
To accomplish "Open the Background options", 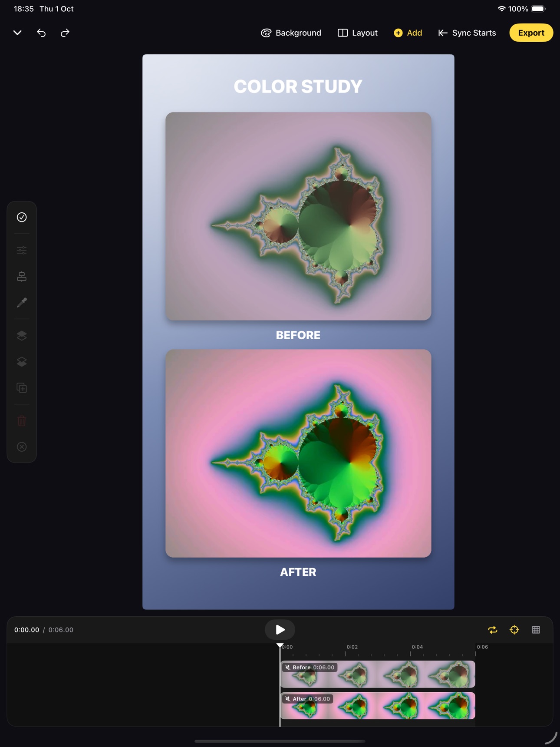I will click(x=291, y=33).
